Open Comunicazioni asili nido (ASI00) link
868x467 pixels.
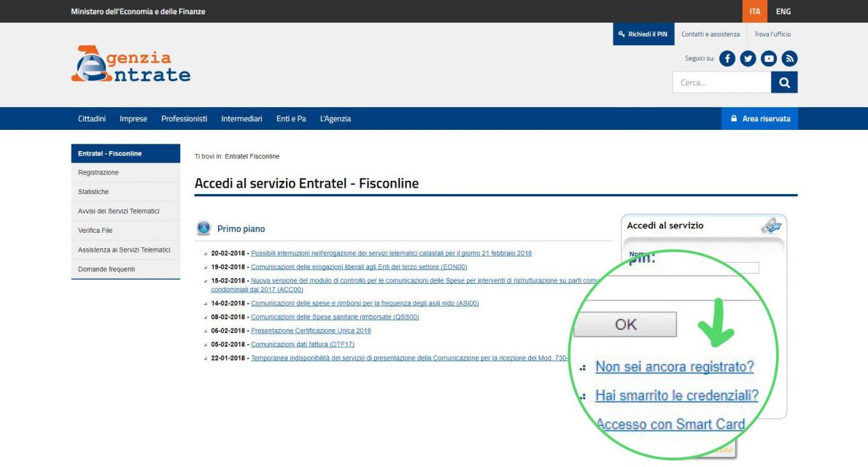[x=365, y=304]
